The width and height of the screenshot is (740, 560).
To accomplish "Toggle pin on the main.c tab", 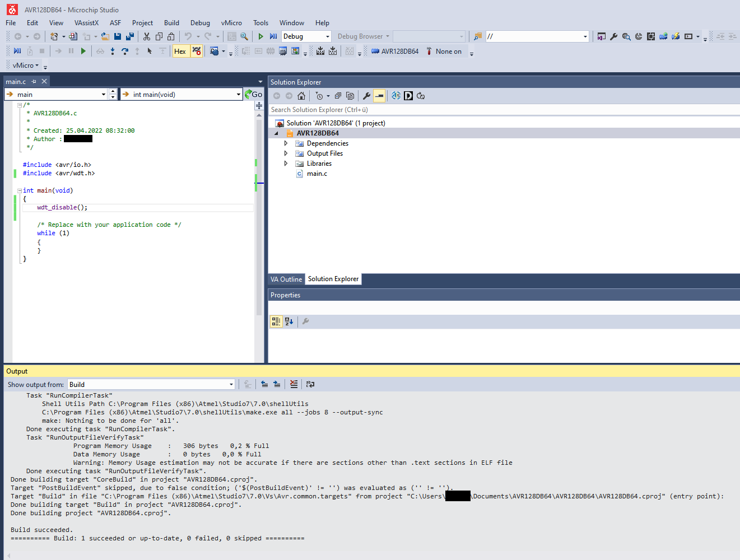I will point(34,82).
